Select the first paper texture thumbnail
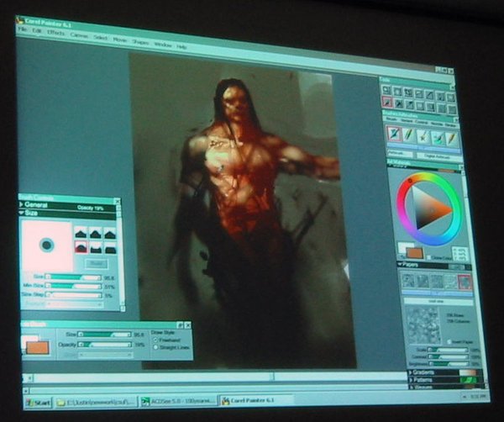Viewport: 504px width, 422px height. coord(408,281)
